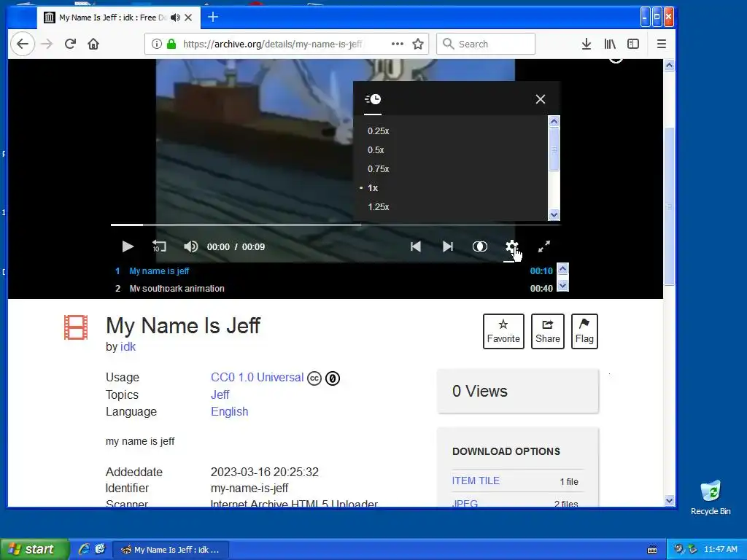Screen dimensions: 747x560
Task: Click up arrow of speed list scrollbar
Action: click(554, 122)
